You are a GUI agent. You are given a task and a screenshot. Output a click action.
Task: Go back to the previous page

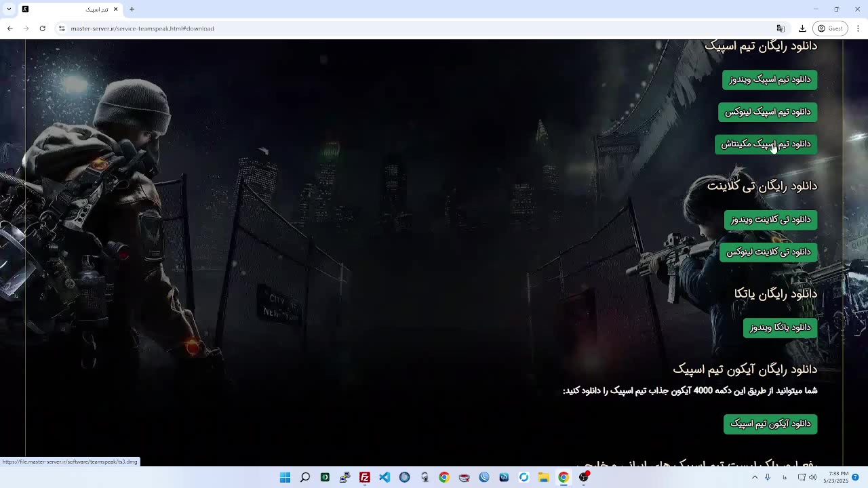[9, 28]
